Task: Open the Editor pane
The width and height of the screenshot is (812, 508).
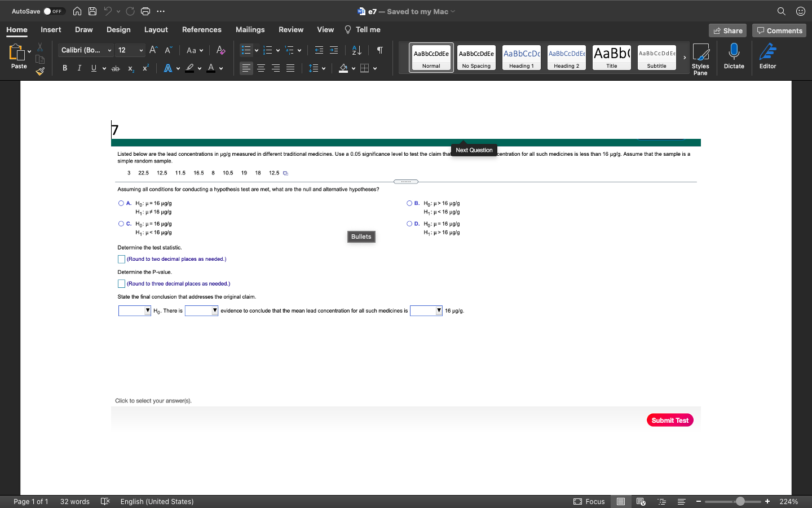Action: point(767,56)
